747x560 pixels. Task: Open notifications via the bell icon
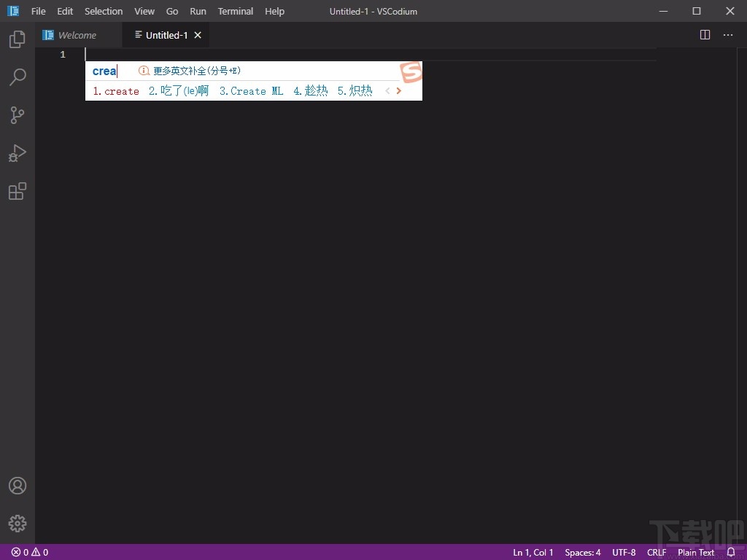coord(731,552)
